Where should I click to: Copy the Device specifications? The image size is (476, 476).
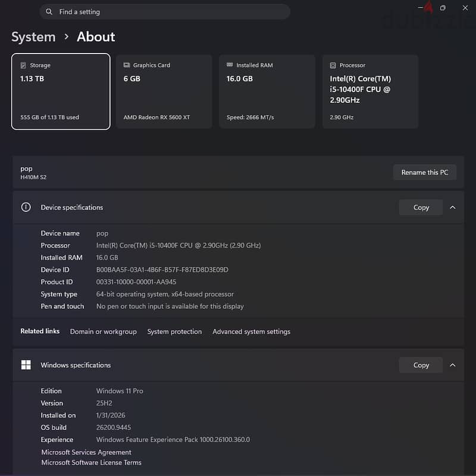[x=421, y=207]
